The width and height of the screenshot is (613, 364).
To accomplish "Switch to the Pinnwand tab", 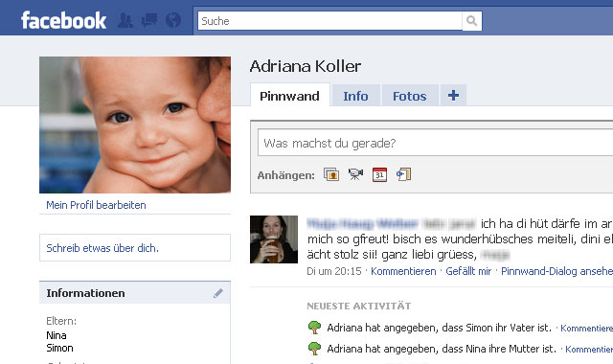I will click(x=289, y=96).
